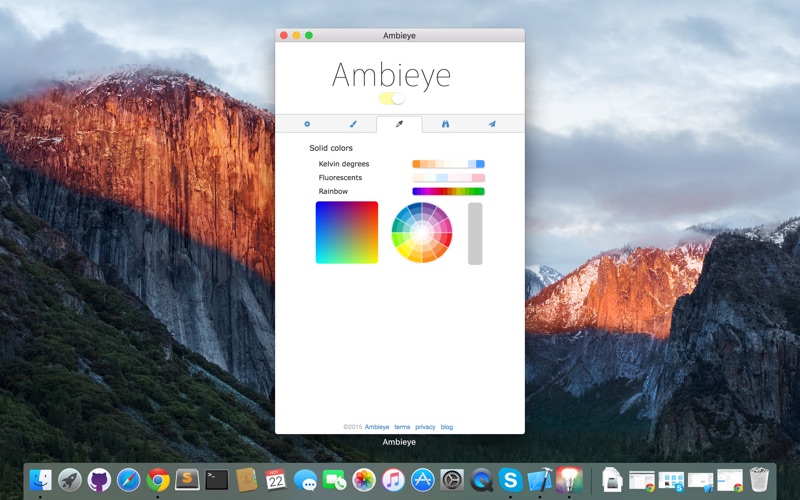This screenshot has width=800, height=500.
Task: Click the green zoom window button
Action: tap(309, 35)
